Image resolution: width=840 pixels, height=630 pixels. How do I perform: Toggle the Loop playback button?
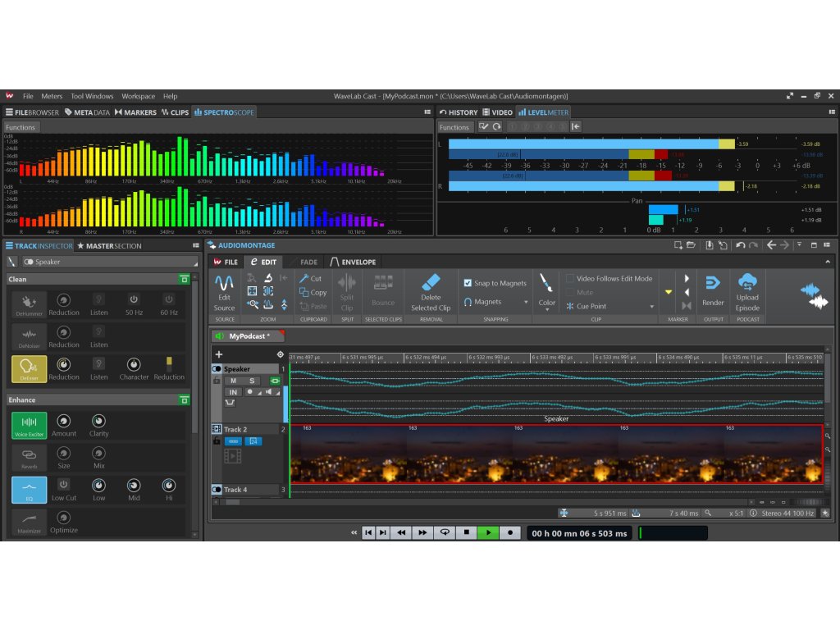pos(444,532)
